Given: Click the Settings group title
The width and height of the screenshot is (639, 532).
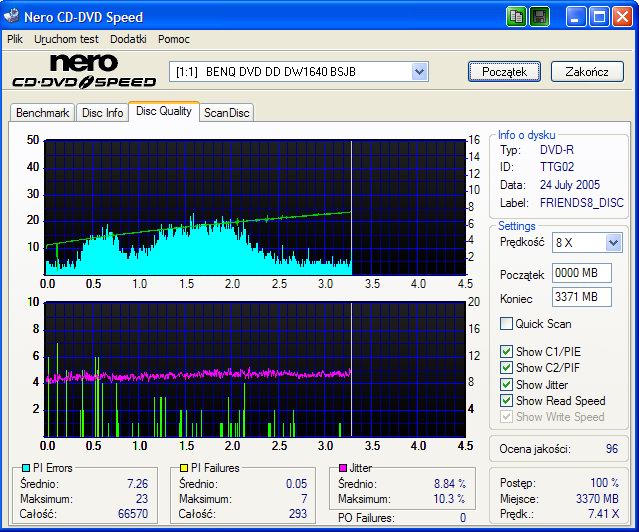Looking at the screenshot, I should click(x=517, y=226).
